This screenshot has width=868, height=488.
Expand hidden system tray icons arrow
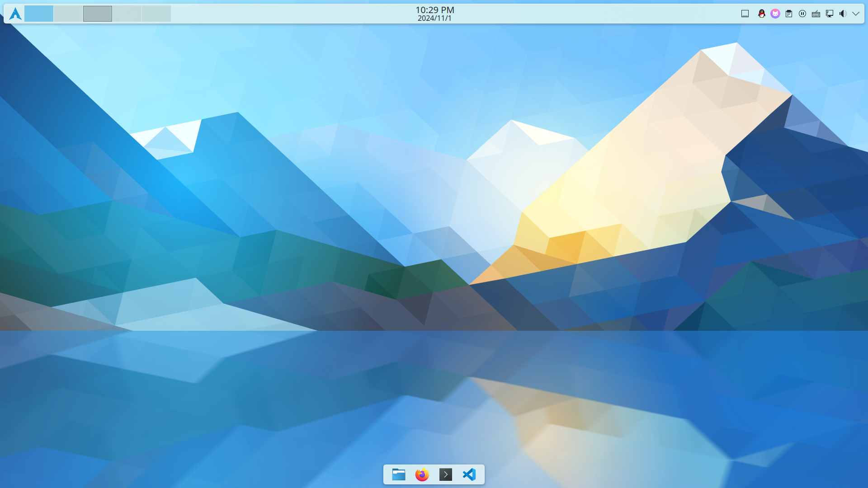tap(856, 14)
